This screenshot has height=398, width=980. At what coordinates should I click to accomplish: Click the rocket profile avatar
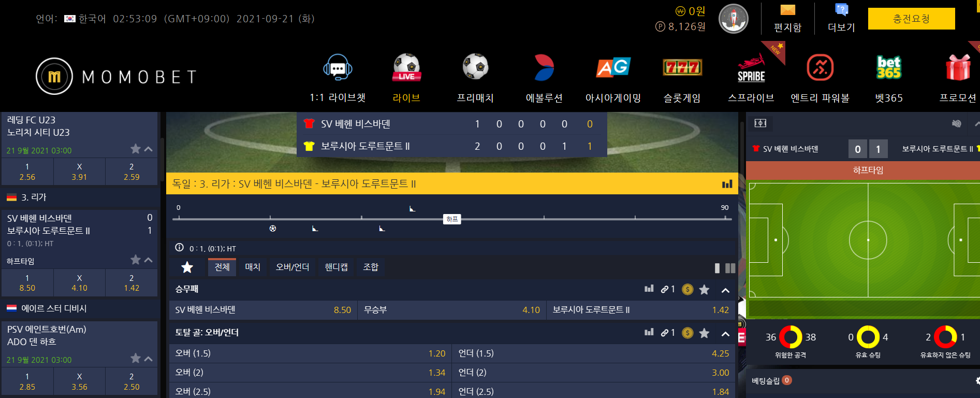(x=733, y=19)
